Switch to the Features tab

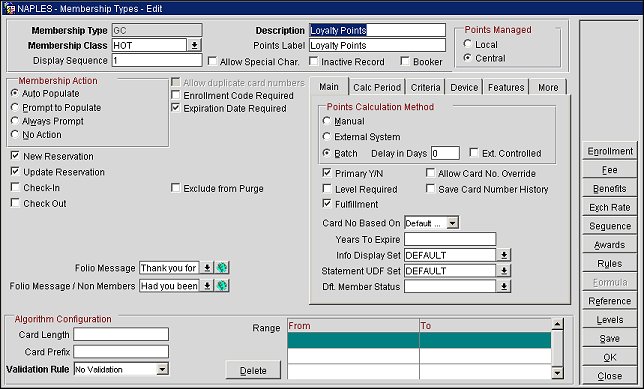[x=506, y=87]
